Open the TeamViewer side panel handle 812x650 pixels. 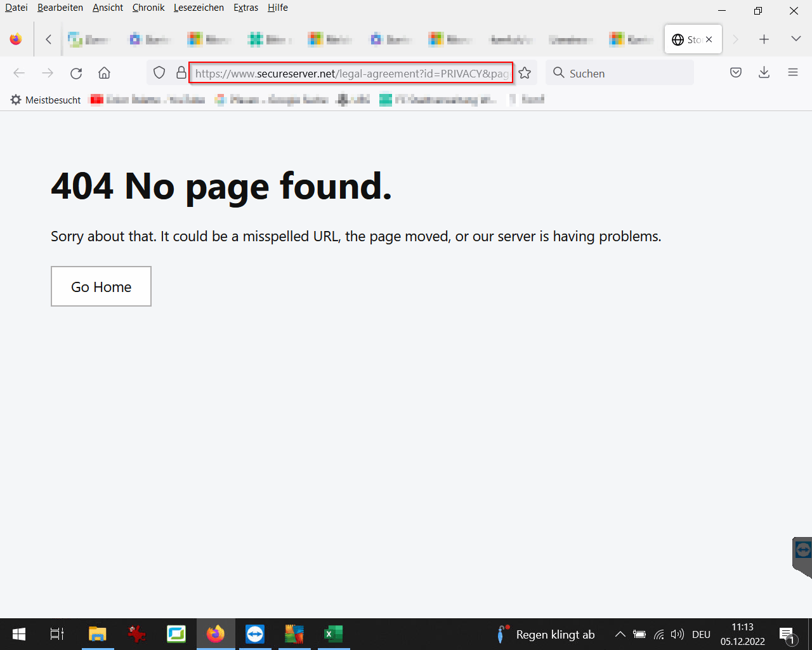[802, 557]
